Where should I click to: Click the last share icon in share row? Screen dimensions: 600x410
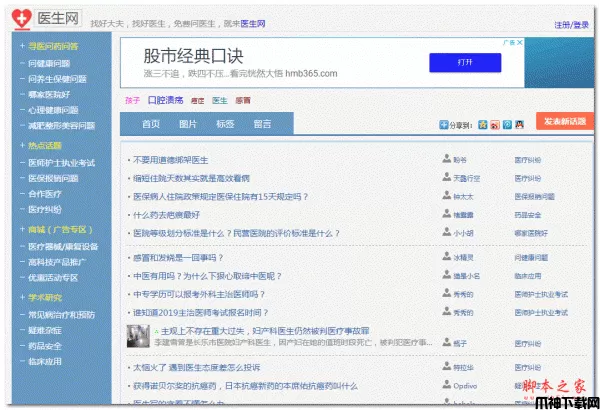pos(519,125)
